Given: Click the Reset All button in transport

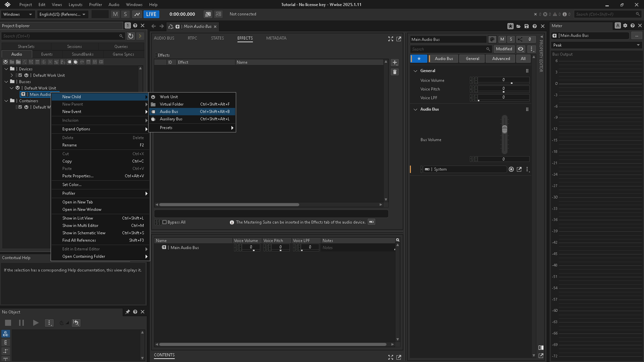Looking at the screenshot, I should tap(76, 323).
